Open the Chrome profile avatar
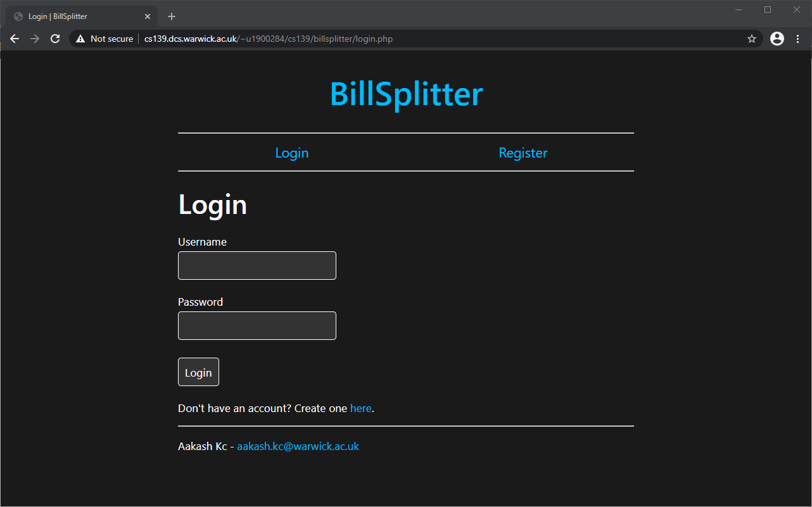Screen dimensions: 812x507 click(777, 39)
